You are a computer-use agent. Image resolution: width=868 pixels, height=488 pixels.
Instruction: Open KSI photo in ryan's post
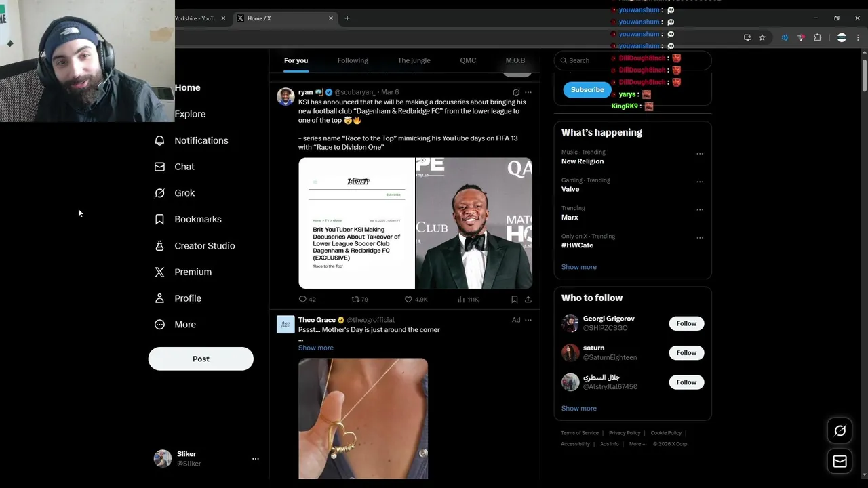[x=474, y=223]
